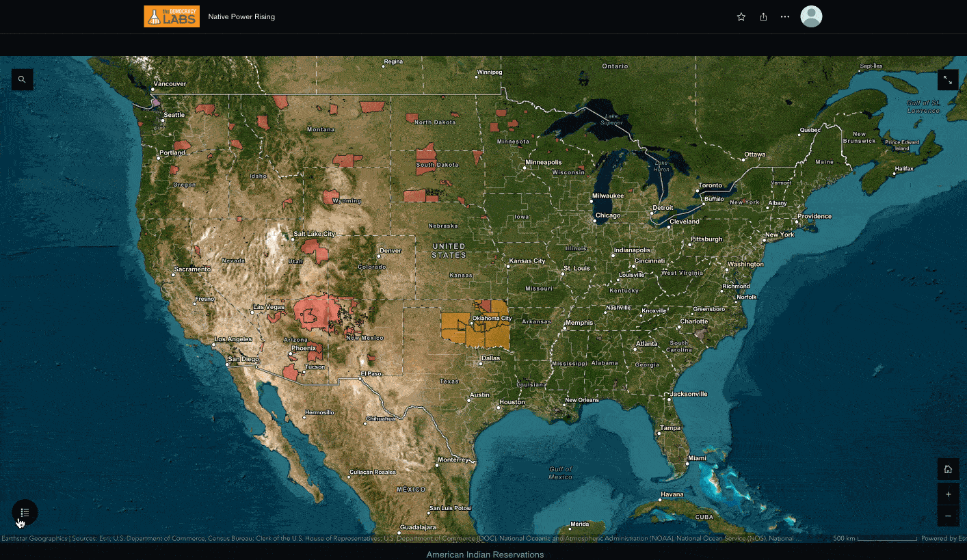Click the Las Vegas label on map
Screen dimensions: 967x560
[269, 307]
